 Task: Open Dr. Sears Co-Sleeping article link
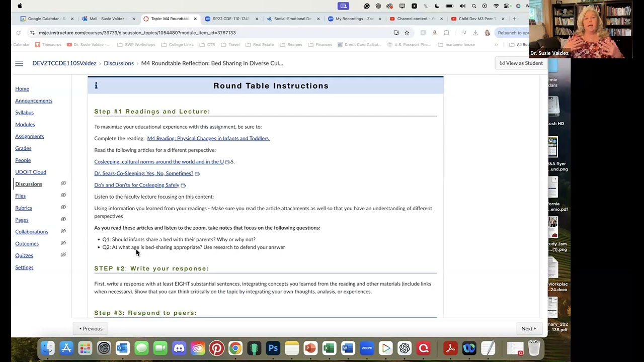143,173
